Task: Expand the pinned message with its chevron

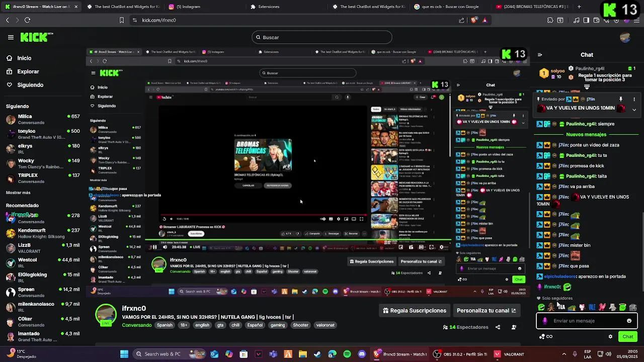Action: click(634, 110)
